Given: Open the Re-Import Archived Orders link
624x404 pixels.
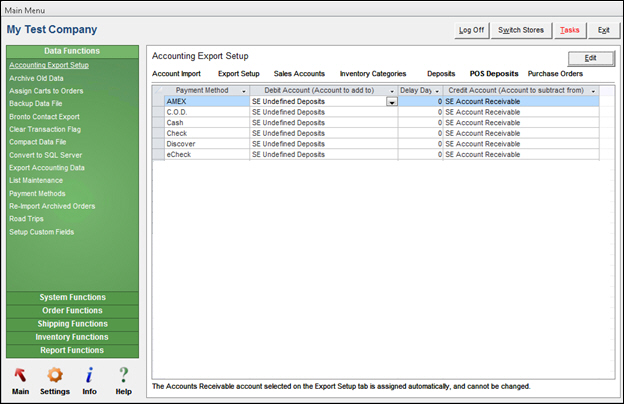Looking at the screenshot, I should click(x=52, y=206).
